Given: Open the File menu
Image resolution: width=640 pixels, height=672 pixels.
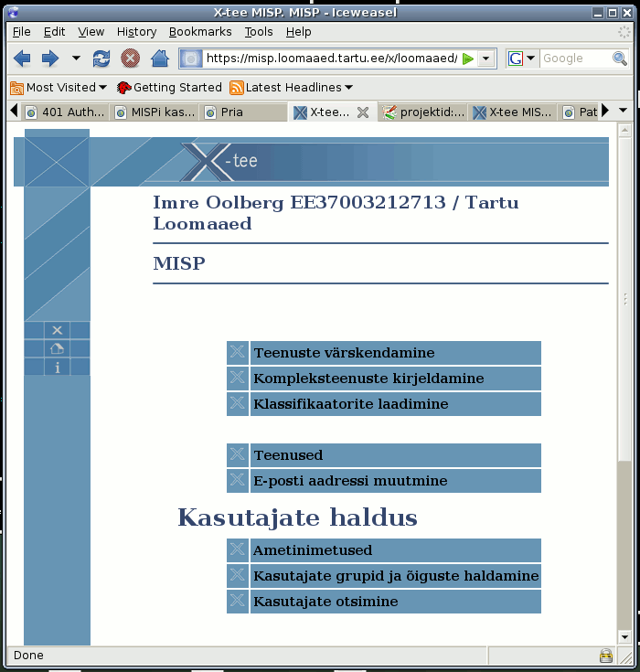Looking at the screenshot, I should point(21,32).
